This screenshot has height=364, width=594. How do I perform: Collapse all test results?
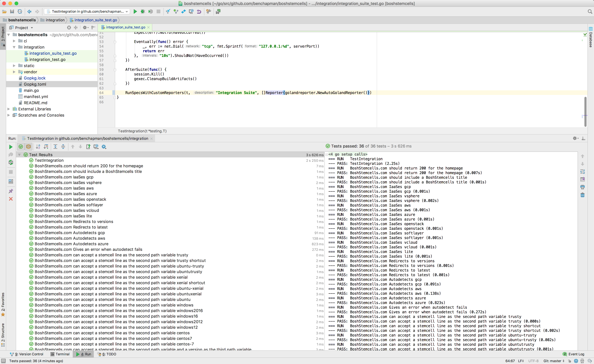tap(63, 146)
